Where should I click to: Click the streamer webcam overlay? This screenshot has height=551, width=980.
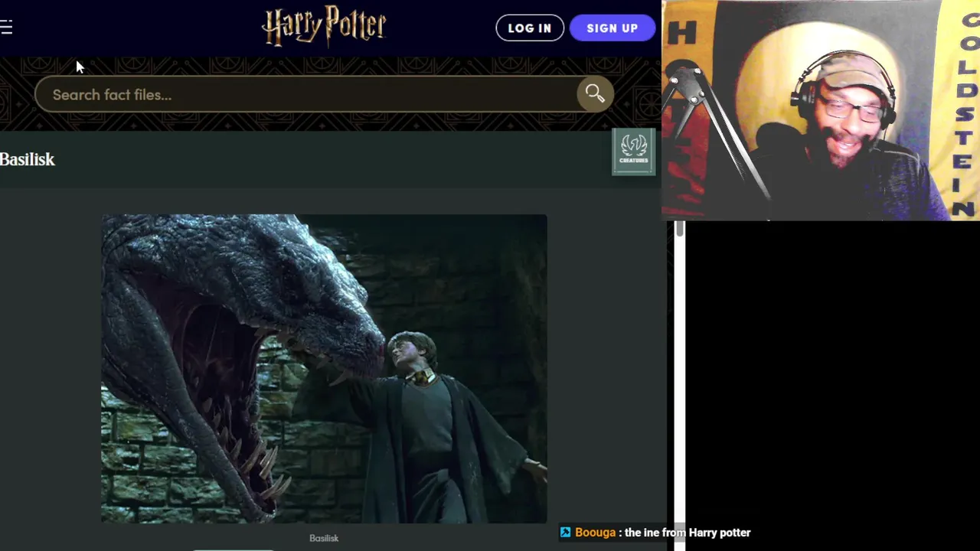tap(821, 110)
